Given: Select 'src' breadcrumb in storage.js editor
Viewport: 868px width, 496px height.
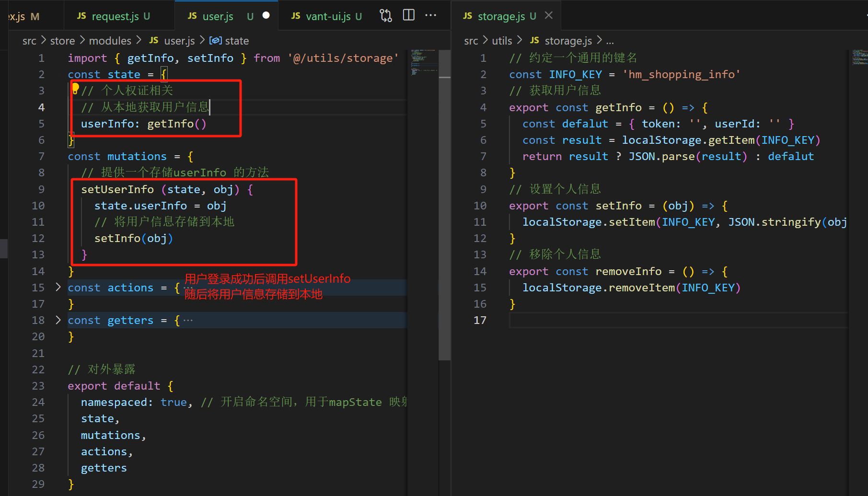Looking at the screenshot, I should pyautogui.click(x=471, y=41).
